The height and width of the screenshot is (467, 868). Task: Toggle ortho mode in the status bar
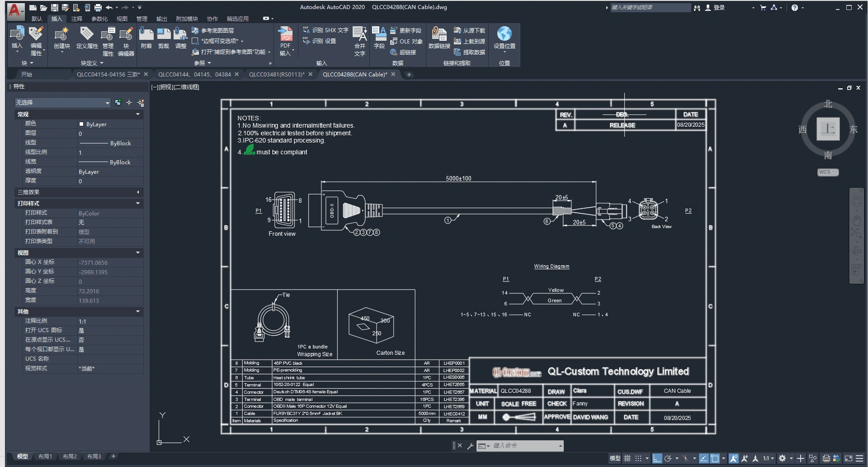click(x=657, y=458)
